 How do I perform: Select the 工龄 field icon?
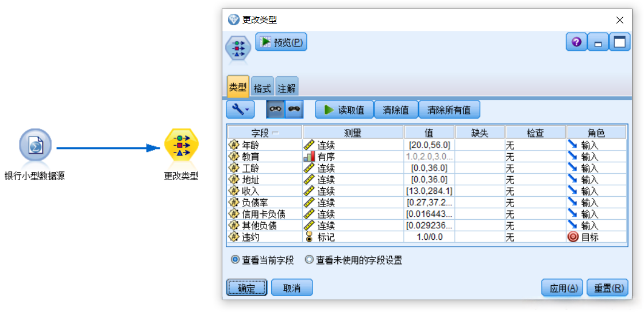(234, 168)
